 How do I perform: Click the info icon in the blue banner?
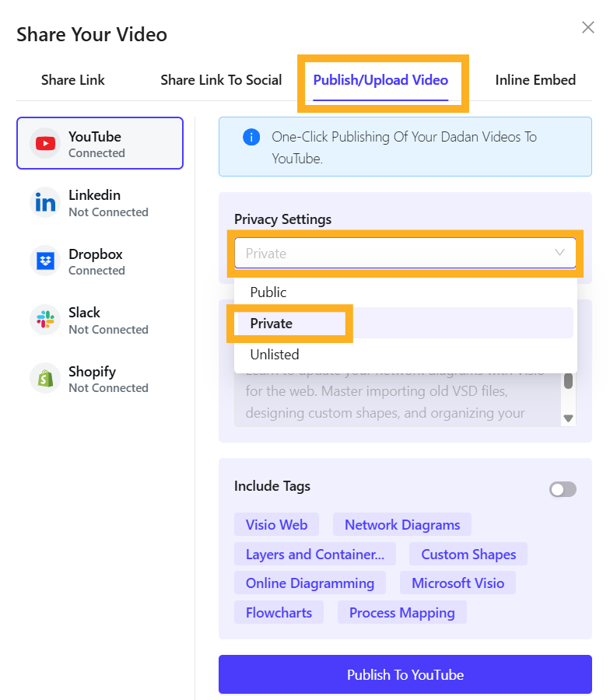251,137
